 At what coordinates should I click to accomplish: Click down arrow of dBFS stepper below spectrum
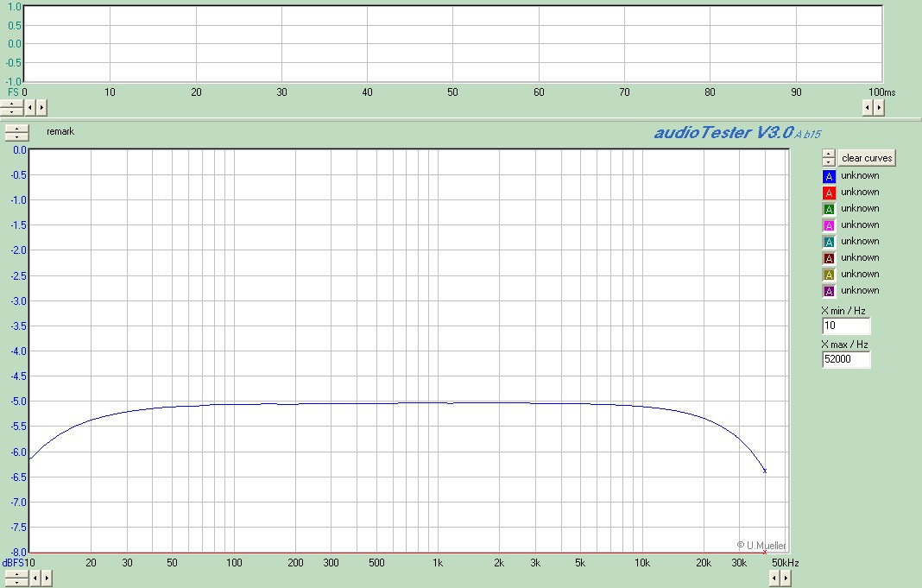coord(16,582)
